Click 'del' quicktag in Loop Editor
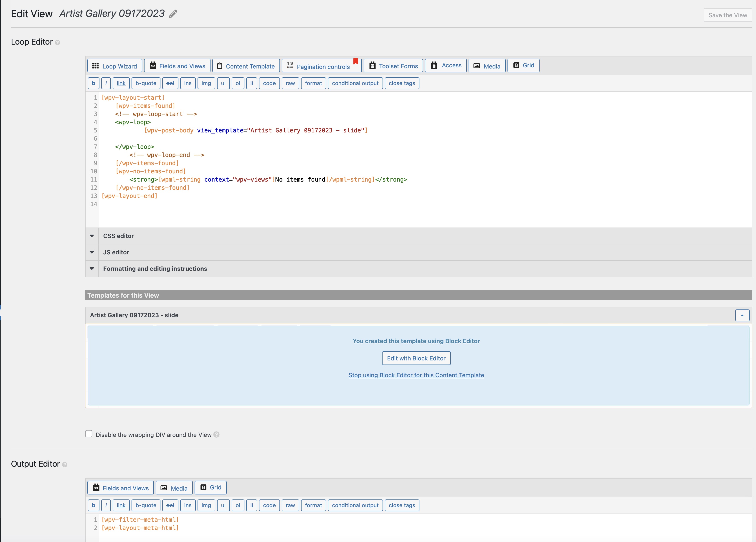Viewport: 756px width, 542px height. (x=170, y=83)
